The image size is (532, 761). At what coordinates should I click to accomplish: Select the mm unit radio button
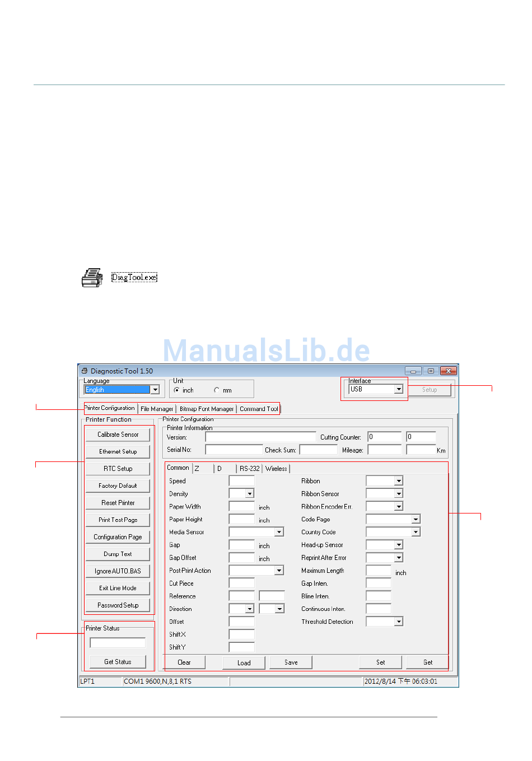[x=217, y=390]
